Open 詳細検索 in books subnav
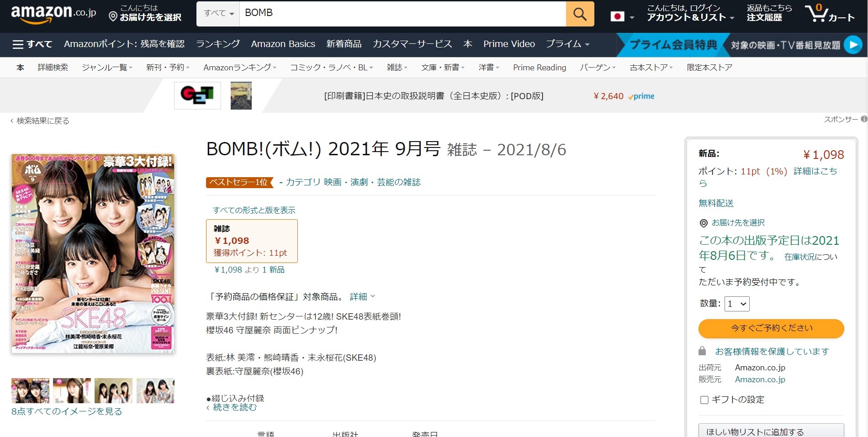868x437 pixels. [x=53, y=68]
